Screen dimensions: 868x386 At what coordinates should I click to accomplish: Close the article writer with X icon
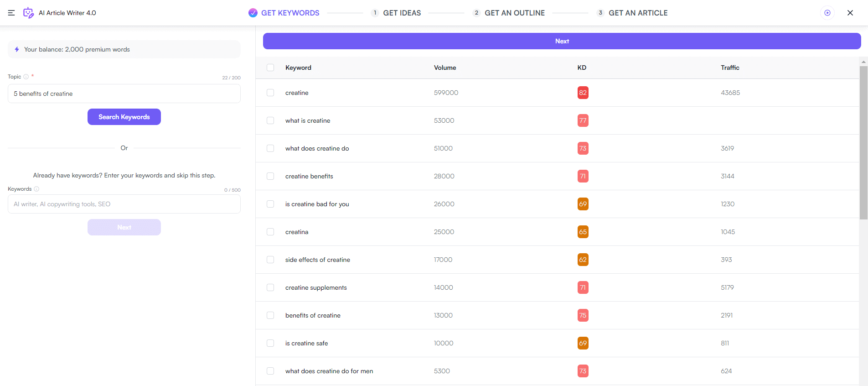850,13
